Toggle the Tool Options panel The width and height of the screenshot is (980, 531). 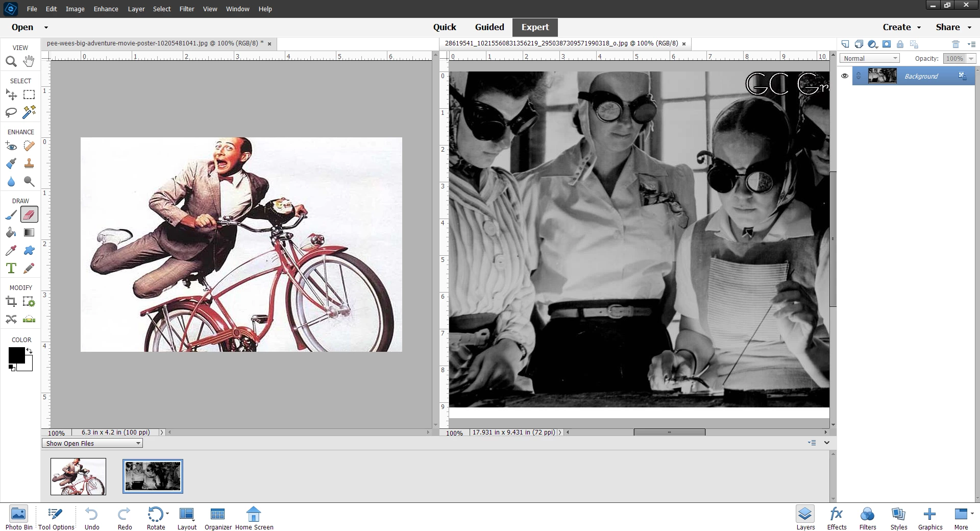tap(56, 518)
